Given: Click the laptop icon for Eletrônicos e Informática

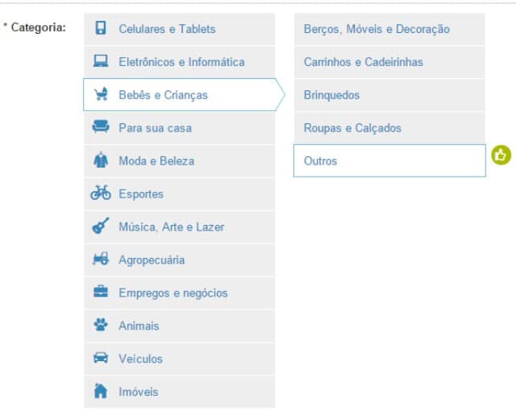Looking at the screenshot, I should (101, 61).
